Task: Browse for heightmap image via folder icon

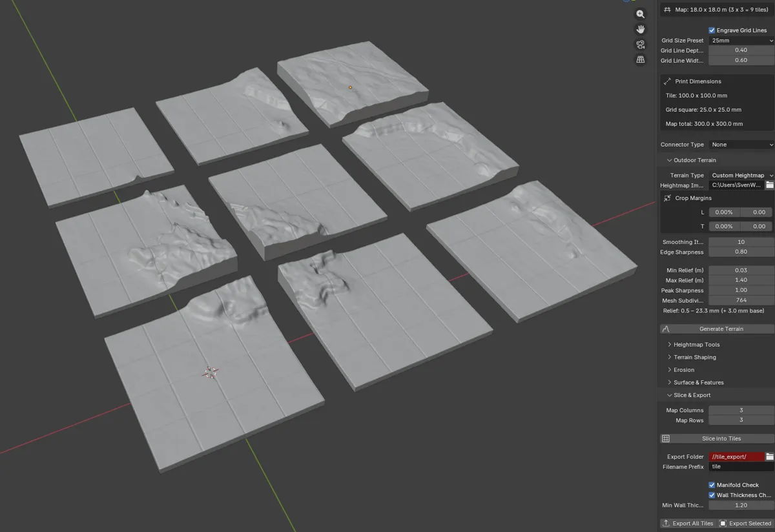Action: tap(769, 185)
